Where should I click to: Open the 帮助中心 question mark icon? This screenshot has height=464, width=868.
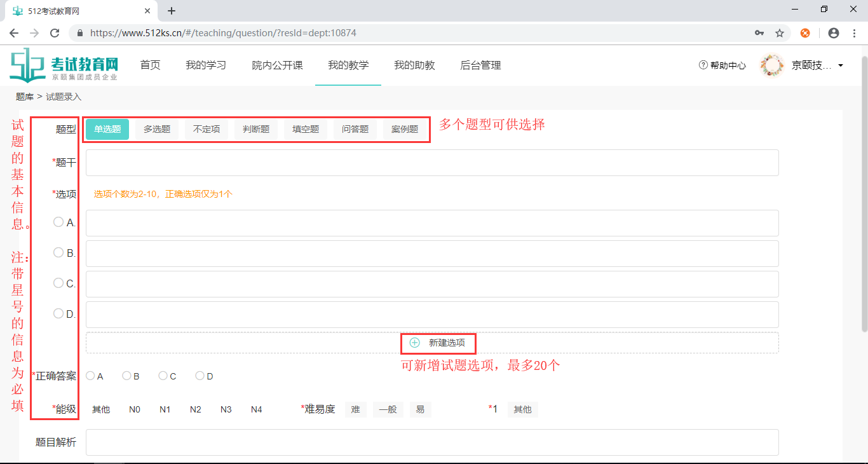point(703,64)
